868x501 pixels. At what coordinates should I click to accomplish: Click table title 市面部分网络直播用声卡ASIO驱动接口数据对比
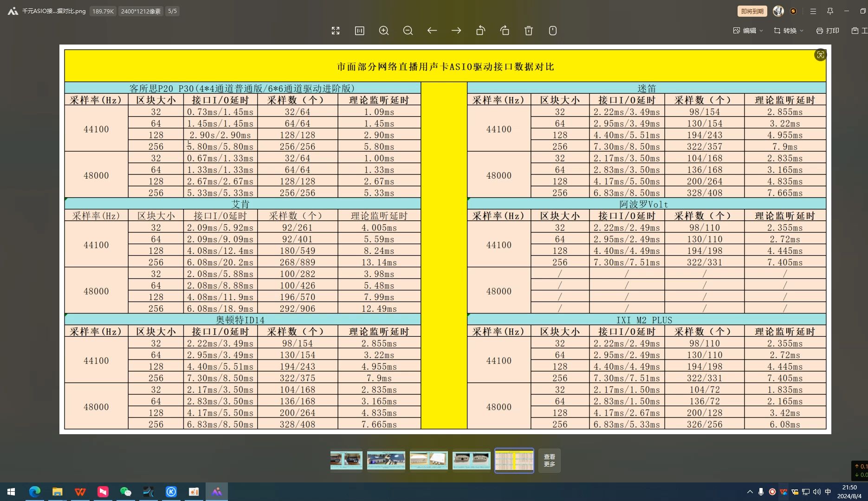click(x=445, y=67)
